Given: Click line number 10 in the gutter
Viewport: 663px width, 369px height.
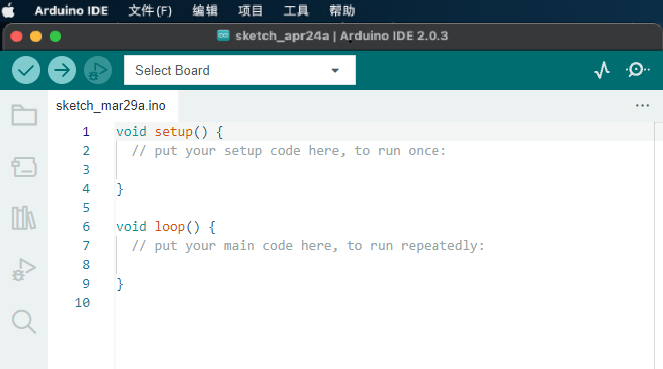Looking at the screenshot, I should point(82,303).
